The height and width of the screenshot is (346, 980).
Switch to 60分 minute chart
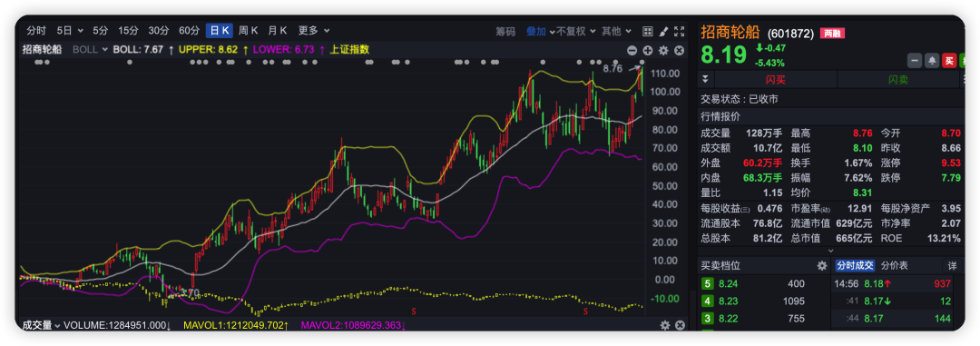(190, 31)
